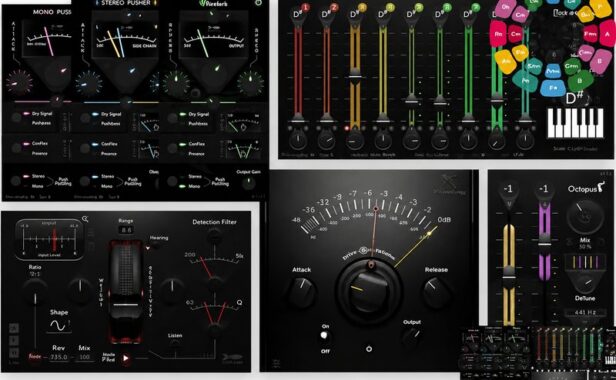The image size is (616, 380).
Task: Toggle the On/Off switch on the center compressor
Action: pyautogui.click(x=324, y=337)
